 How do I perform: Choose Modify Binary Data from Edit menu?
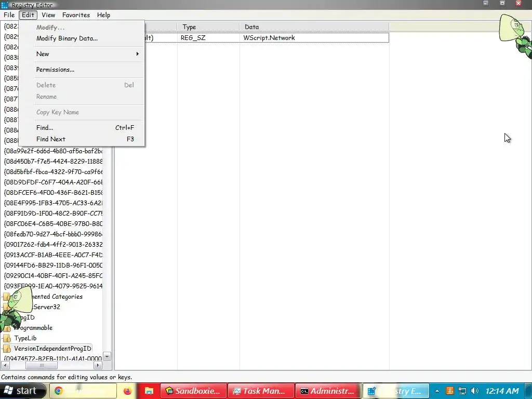click(67, 38)
